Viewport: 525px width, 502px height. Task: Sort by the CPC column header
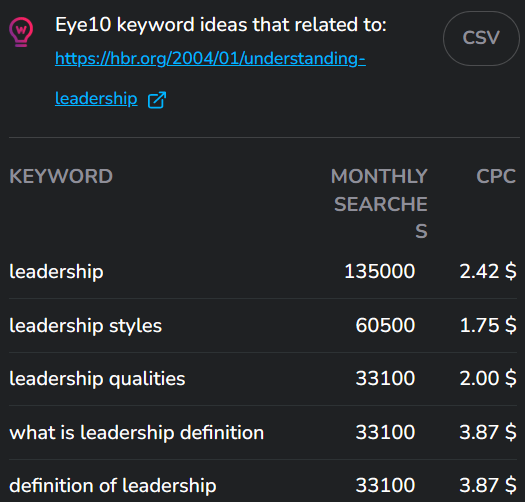[496, 176]
